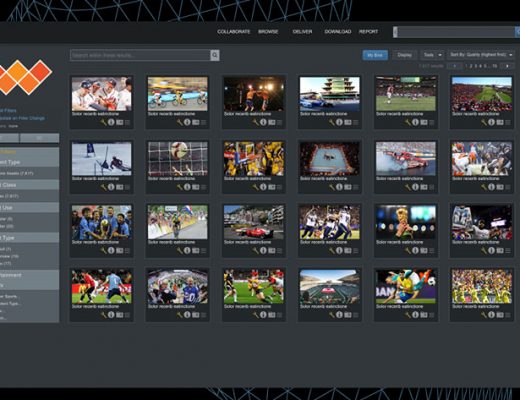The height and width of the screenshot is (400, 520).
Task: Click the previous page arrow in pagination
Action: (454, 66)
